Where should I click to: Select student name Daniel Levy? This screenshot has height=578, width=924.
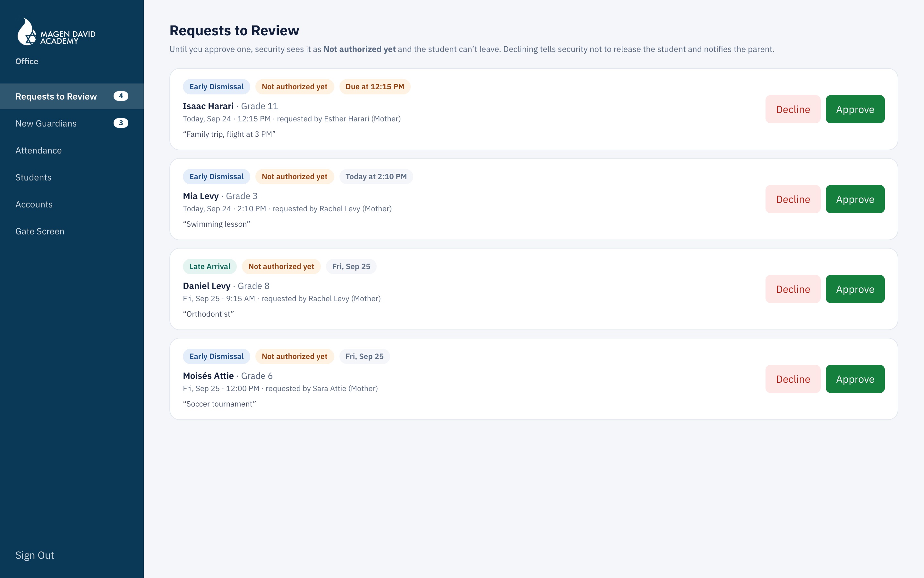coord(207,286)
